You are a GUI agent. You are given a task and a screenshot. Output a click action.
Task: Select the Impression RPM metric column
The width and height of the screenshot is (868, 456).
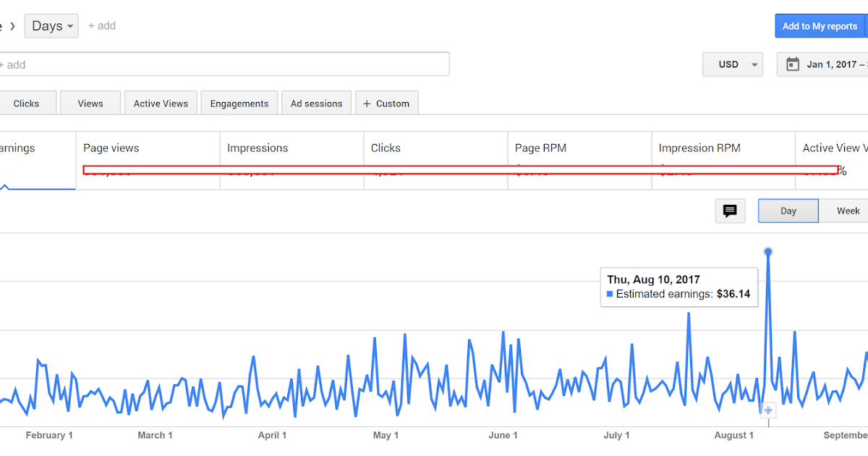[x=723, y=161]
